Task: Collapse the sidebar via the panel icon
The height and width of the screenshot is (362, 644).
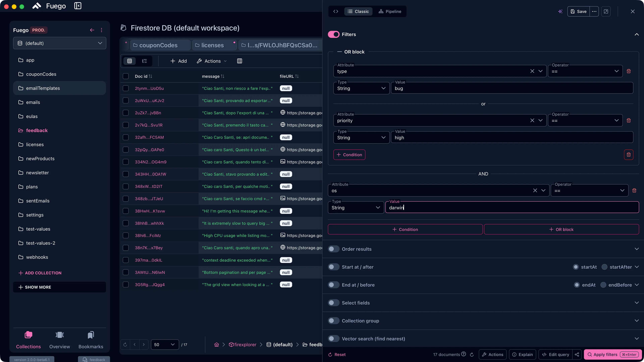Action: [78, 6]
